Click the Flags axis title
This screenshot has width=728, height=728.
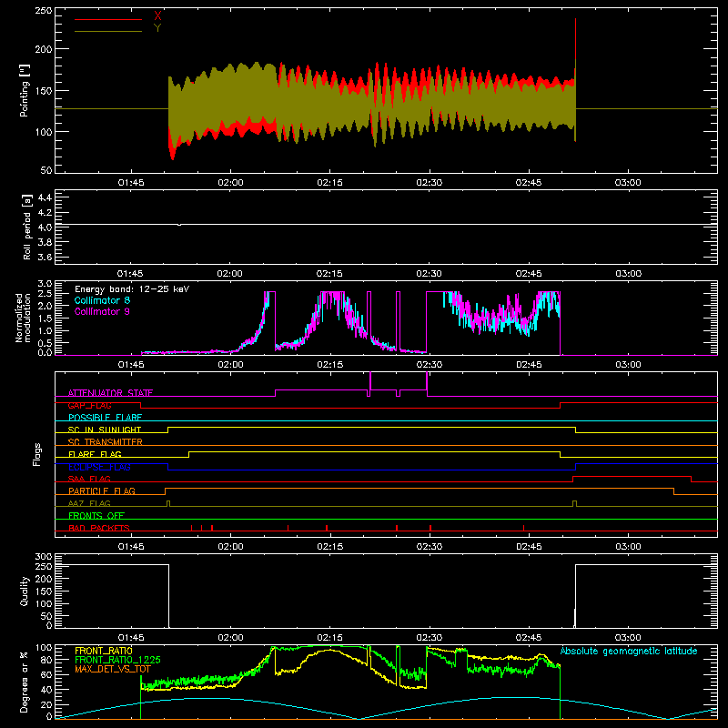point(37,454)
